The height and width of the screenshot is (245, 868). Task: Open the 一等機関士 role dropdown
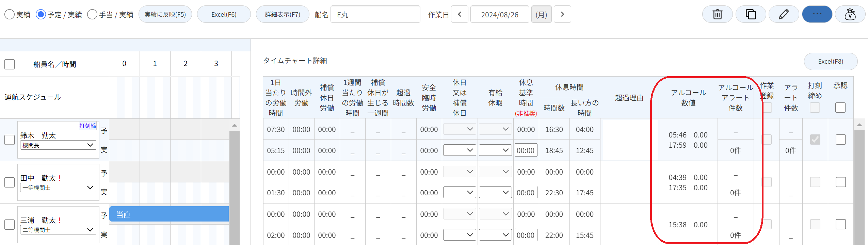(58, 187)
